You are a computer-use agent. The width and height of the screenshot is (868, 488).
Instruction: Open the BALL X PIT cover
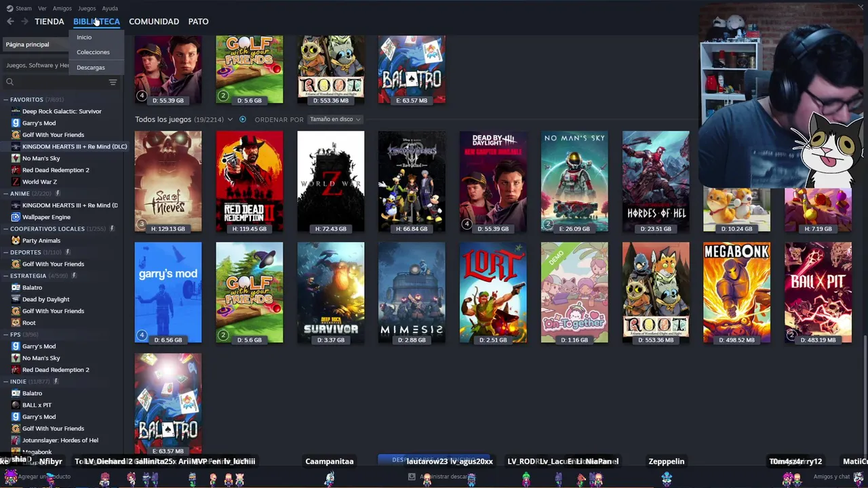(818, 293)
